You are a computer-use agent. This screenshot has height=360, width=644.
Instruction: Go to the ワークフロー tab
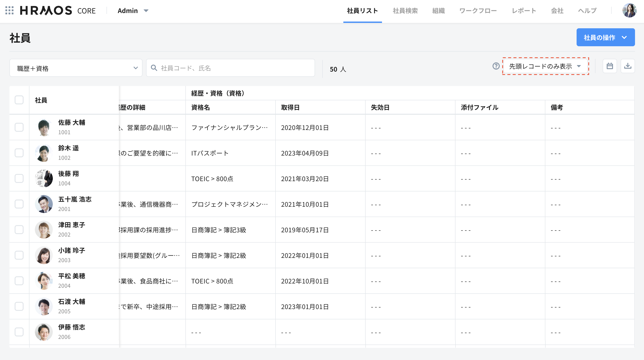pyautogui.click(x=478, y=11)
